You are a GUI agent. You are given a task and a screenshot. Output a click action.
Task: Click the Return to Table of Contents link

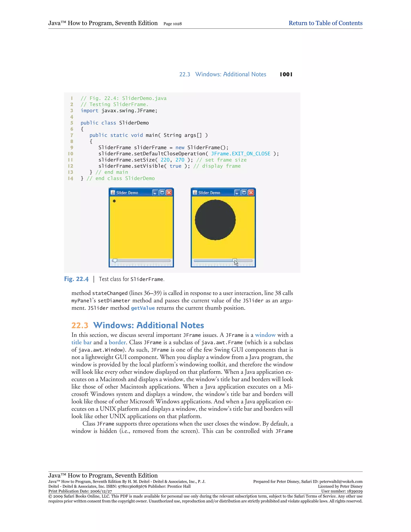325,23
